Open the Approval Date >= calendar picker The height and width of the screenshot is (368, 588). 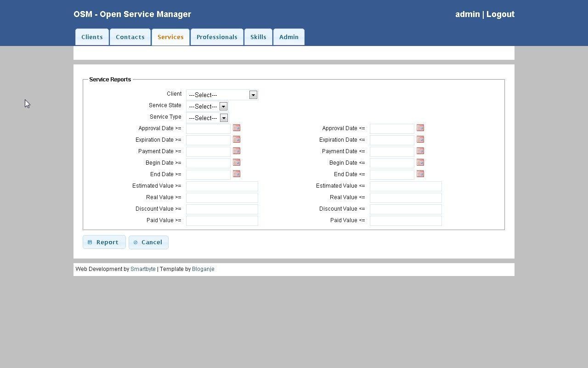(x=237, y=128)
